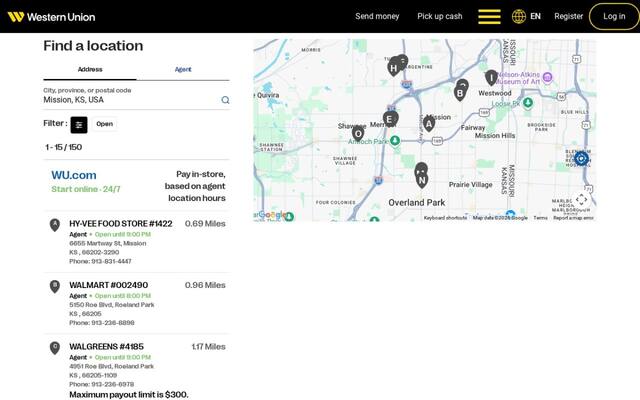This screenshot has width=640, height=400.
Task: Click the search magnifier icon
Action: click(x=225, y=100)
